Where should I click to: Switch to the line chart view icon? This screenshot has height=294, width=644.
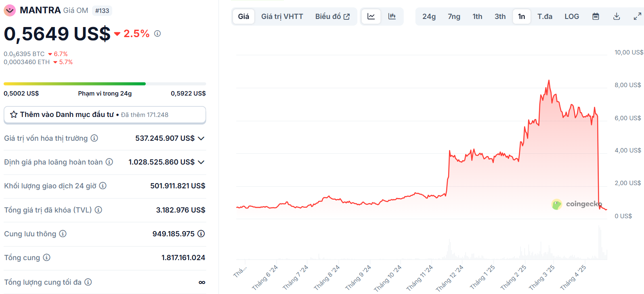pyautogui.click(x=371, y=17)
